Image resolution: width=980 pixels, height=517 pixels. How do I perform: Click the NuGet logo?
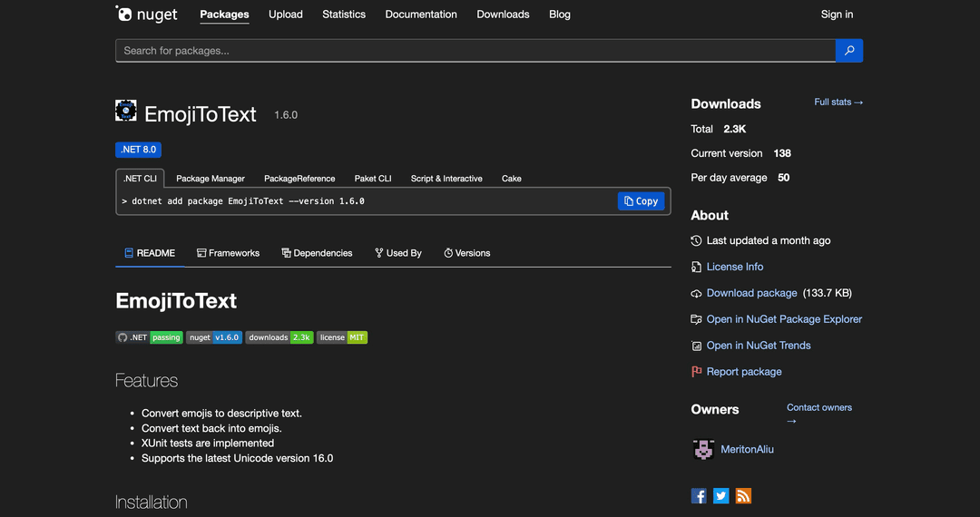[146, 14]
